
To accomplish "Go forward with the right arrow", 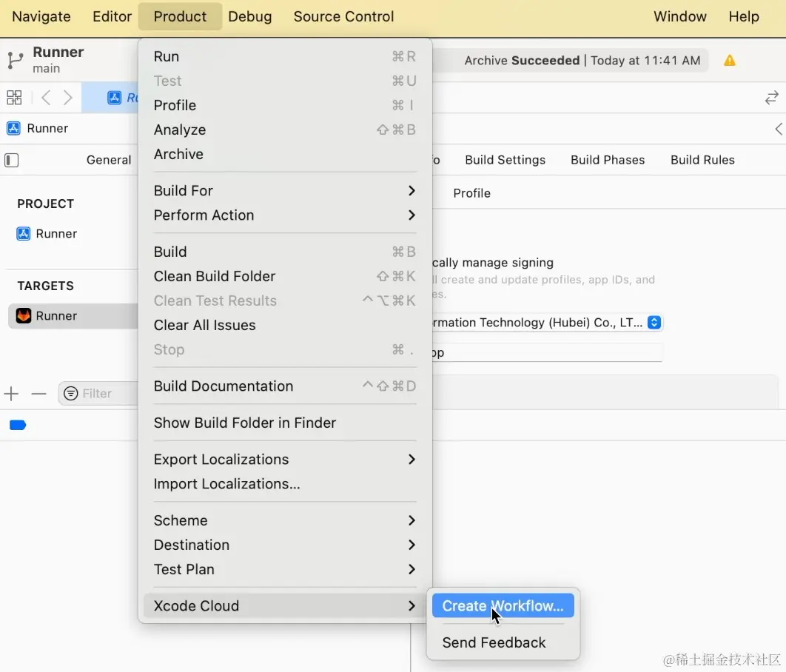I will coord(68,97).
